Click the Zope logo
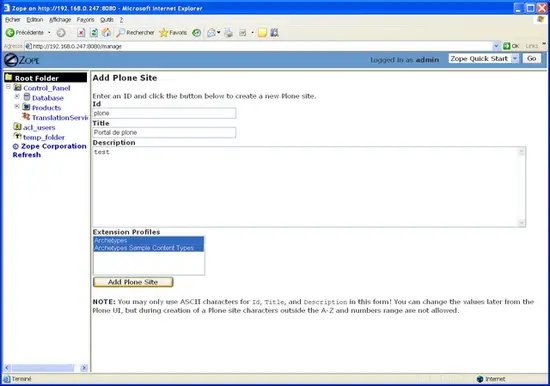550x386 pixels. click(x=22, y=60)
